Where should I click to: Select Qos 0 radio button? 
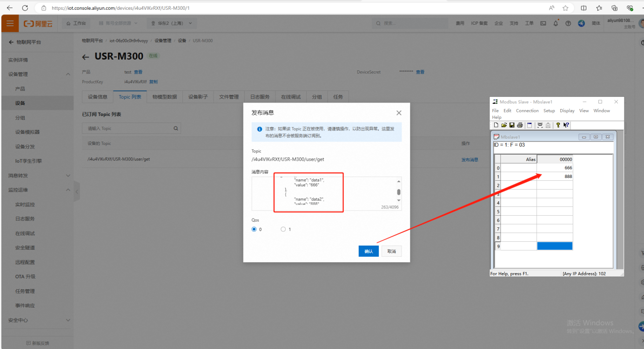click(x=254, y=229)
